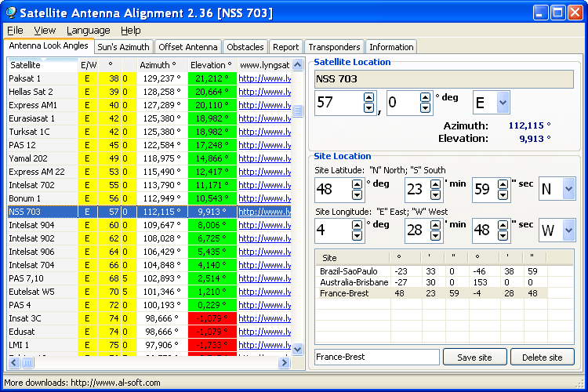Image resolution: width=588 pixels, height=392 pixels.
Task: Increase site longitude minutes up arrow
Action: [x=435, y=225]
